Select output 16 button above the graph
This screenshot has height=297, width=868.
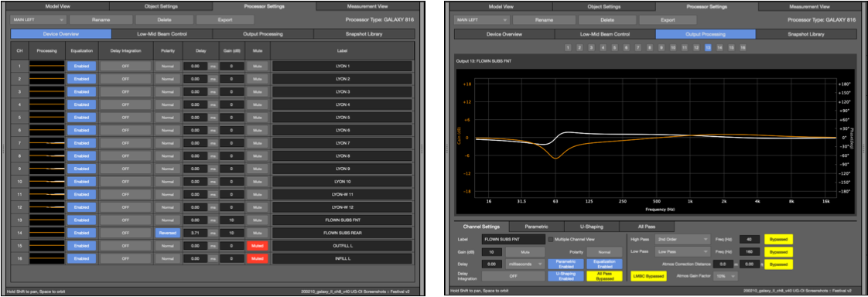tap(743, 48)
